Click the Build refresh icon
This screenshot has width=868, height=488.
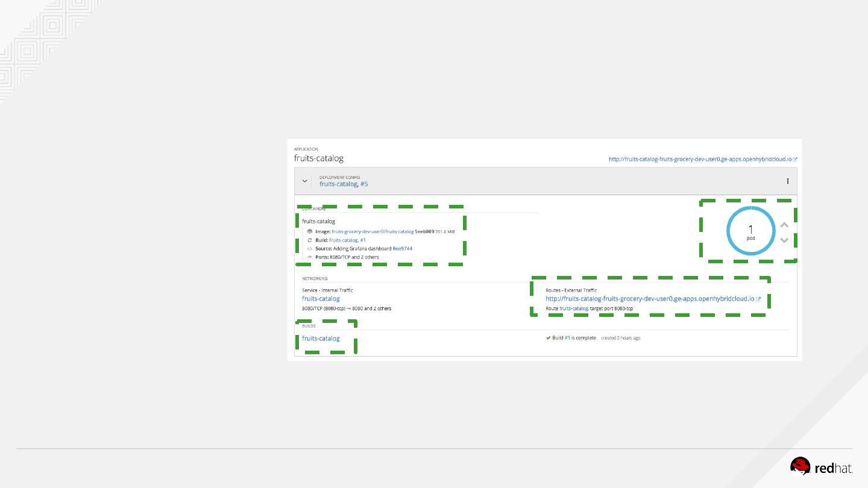point(310,240)
